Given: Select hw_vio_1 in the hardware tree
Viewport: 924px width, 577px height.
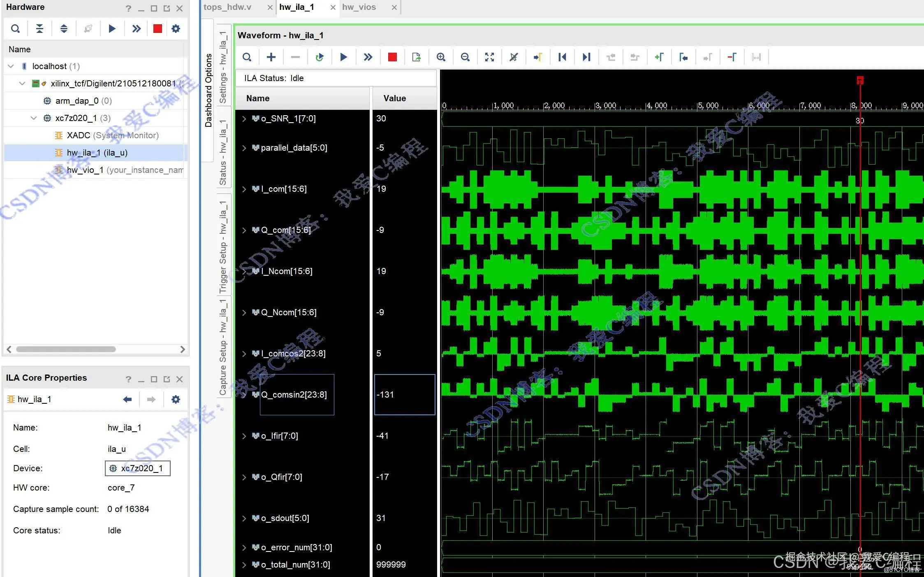Looking at the screenshot, I should pos(85,170).
